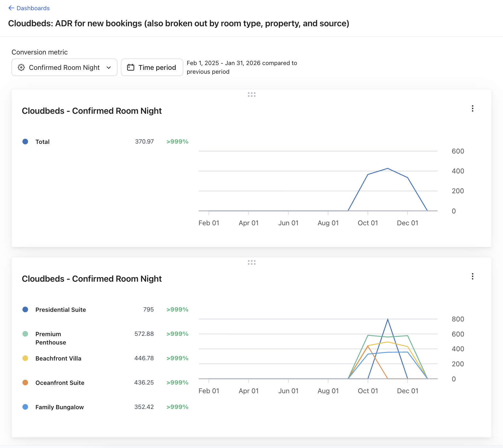This screenshot has width=503, height=448.
Task: Click the gear icon in the conversion metric selector
Action: [x=21, y=67]
